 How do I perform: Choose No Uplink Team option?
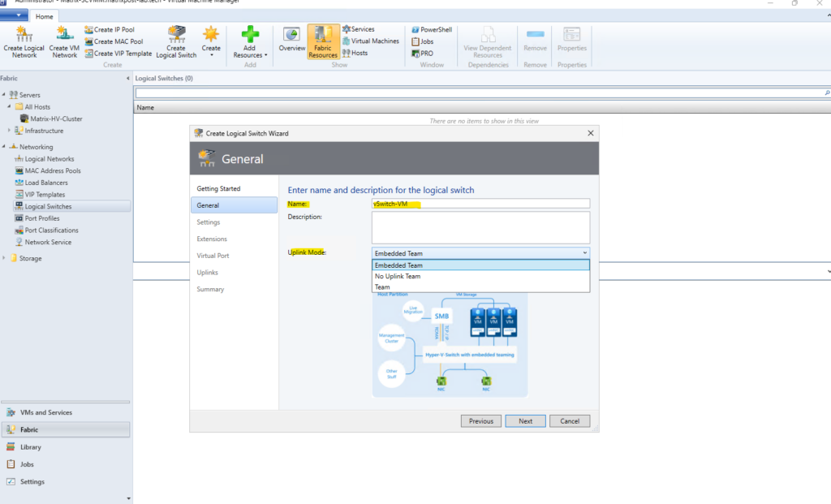coord(480,276)
